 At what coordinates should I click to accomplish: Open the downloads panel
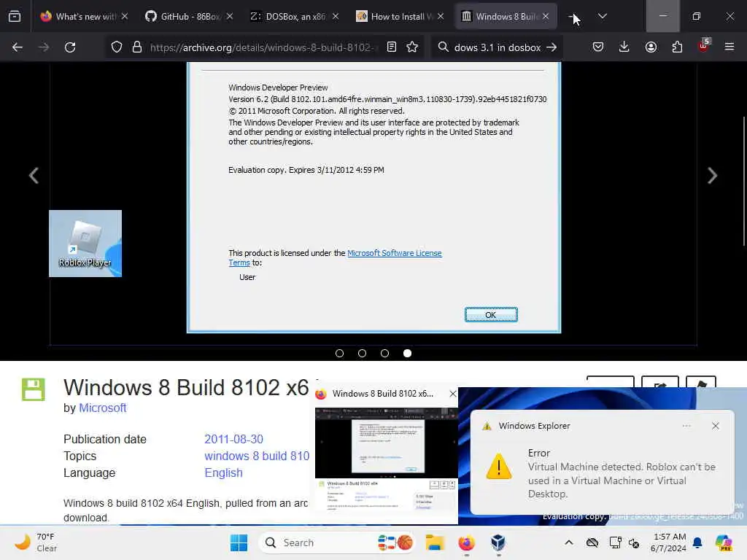point(624,47)
